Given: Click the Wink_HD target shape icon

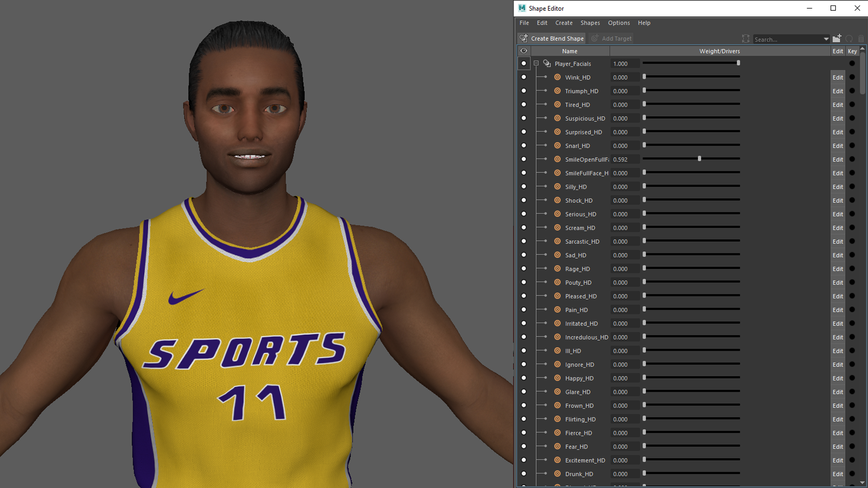Looking at the screenshot, I should coord(557,77).
